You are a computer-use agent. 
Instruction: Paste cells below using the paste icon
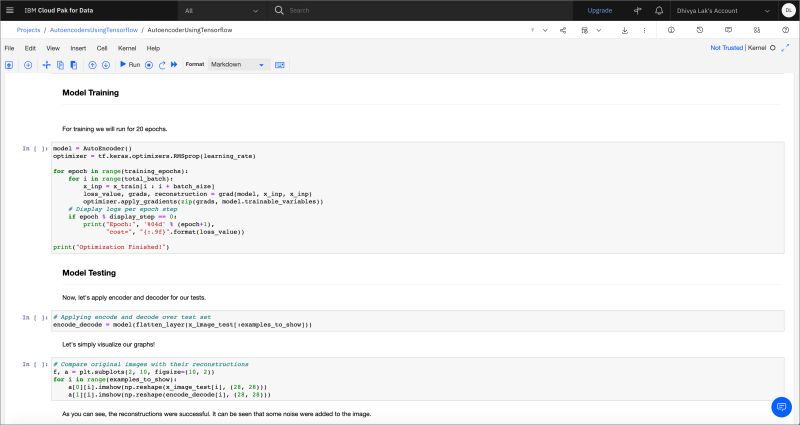coord(73,65)
